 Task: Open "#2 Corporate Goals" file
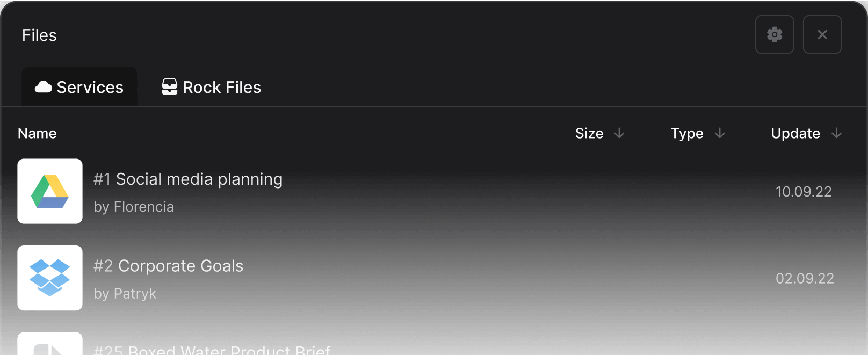click(168, 266)
